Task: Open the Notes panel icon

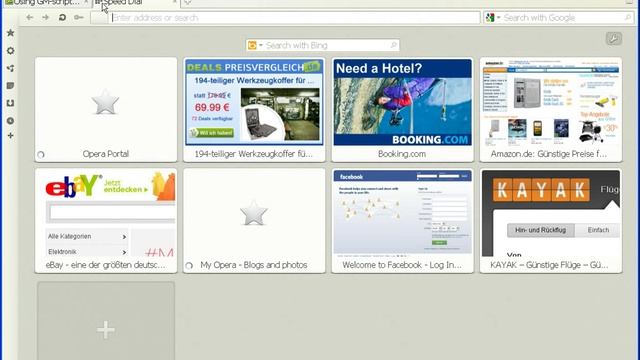Action: tap(11, 86)
